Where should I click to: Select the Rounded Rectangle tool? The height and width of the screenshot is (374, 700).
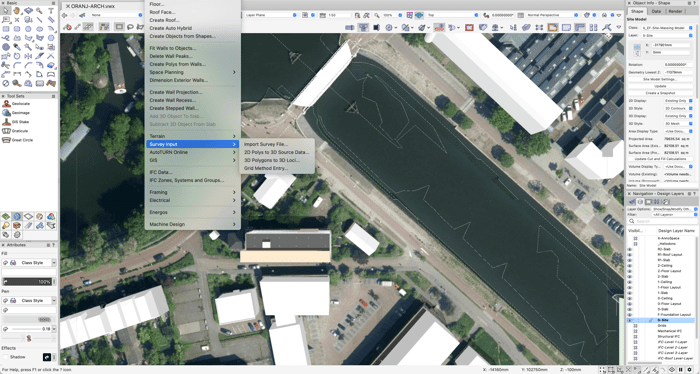tap(17, 29)
